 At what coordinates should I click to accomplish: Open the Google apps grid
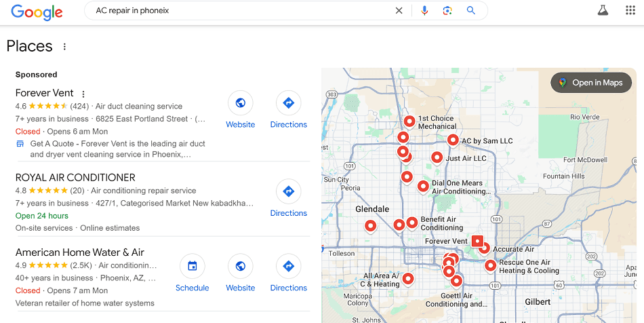(x=630, y=11)
